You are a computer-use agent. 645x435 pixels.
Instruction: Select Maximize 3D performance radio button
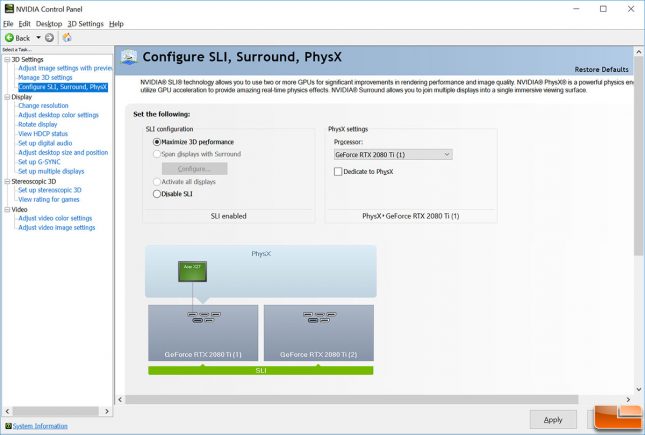tap(157, 142)
